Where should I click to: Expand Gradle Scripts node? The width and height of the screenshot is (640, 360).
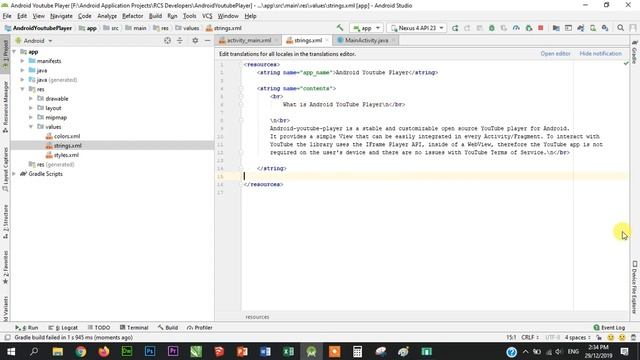[x=14, y=174]
